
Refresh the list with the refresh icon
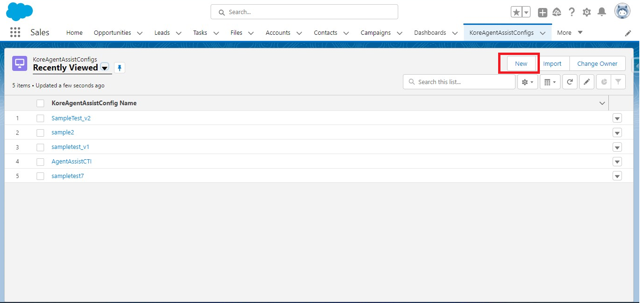[569, 82]
